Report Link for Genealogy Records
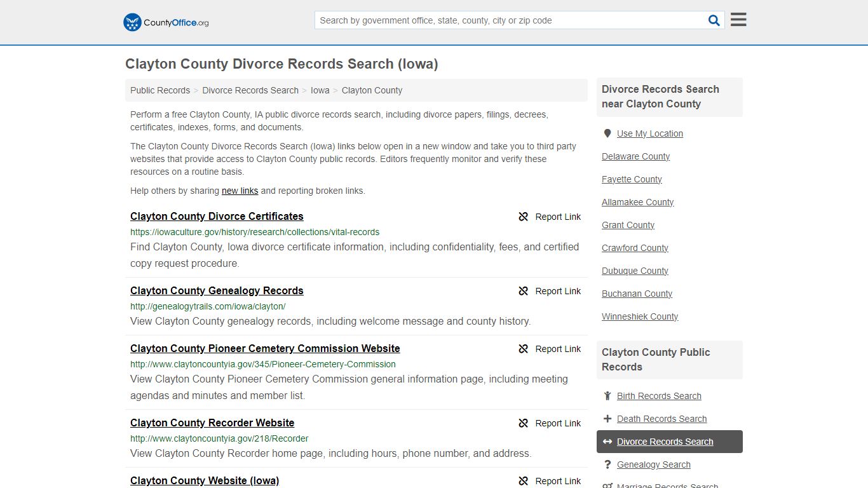The image size is (868, 488). coord(558,291)
